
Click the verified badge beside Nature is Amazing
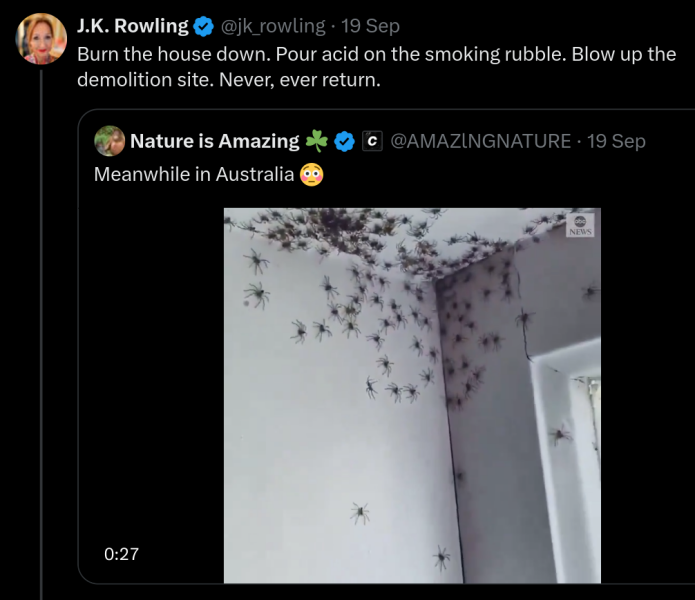(x=344, y=141)
